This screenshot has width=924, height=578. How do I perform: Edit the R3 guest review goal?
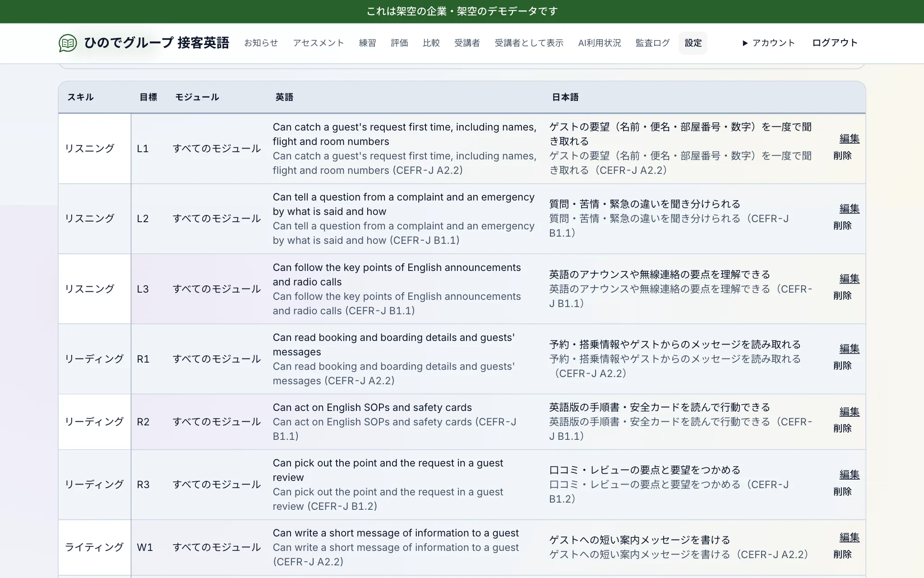pyautogui.click(x=849, y=475)
